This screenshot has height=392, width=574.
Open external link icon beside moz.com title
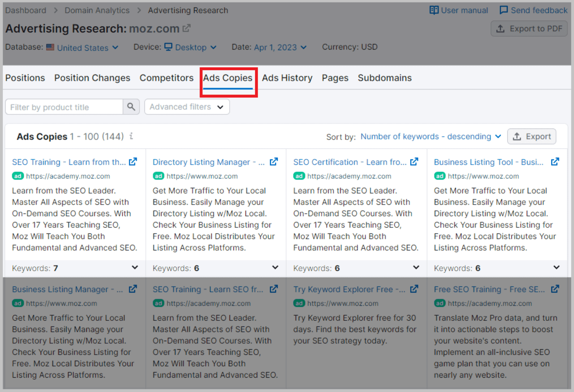(187, 28)
